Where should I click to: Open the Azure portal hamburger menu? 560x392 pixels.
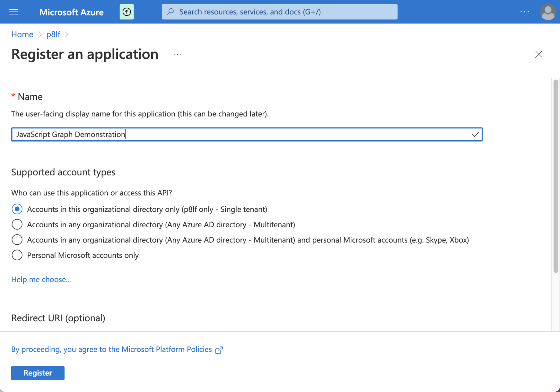[x=14, y=12]
